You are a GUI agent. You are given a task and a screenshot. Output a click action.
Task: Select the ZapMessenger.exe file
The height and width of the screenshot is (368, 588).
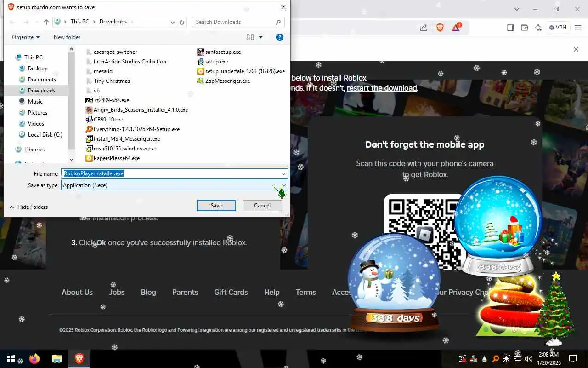click(224, 81)
